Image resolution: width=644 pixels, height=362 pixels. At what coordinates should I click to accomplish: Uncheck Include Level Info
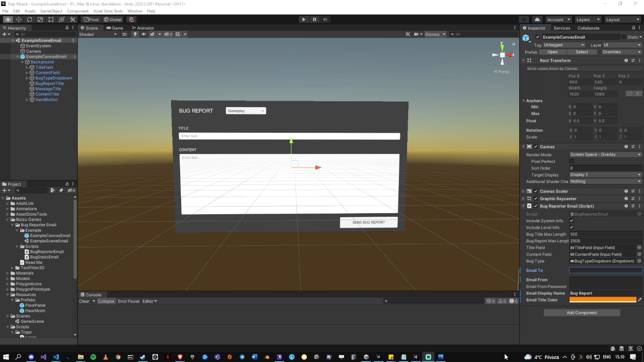(x=572, y=227)
